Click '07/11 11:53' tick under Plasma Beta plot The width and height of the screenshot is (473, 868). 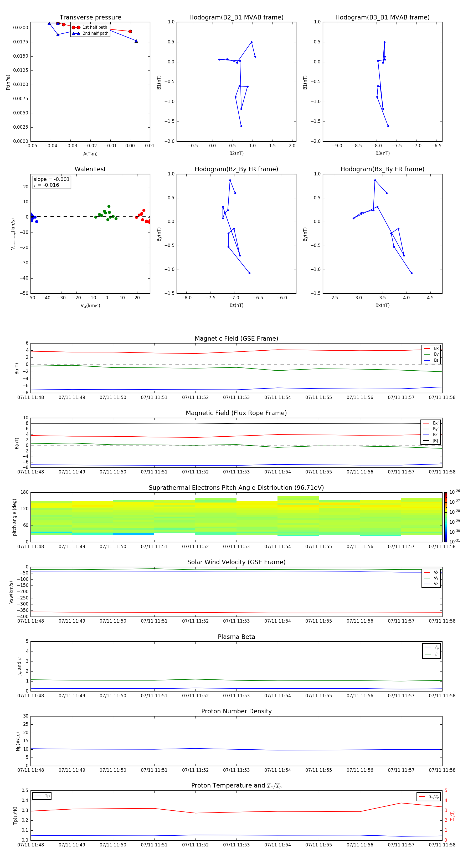[x=236, y=696]
